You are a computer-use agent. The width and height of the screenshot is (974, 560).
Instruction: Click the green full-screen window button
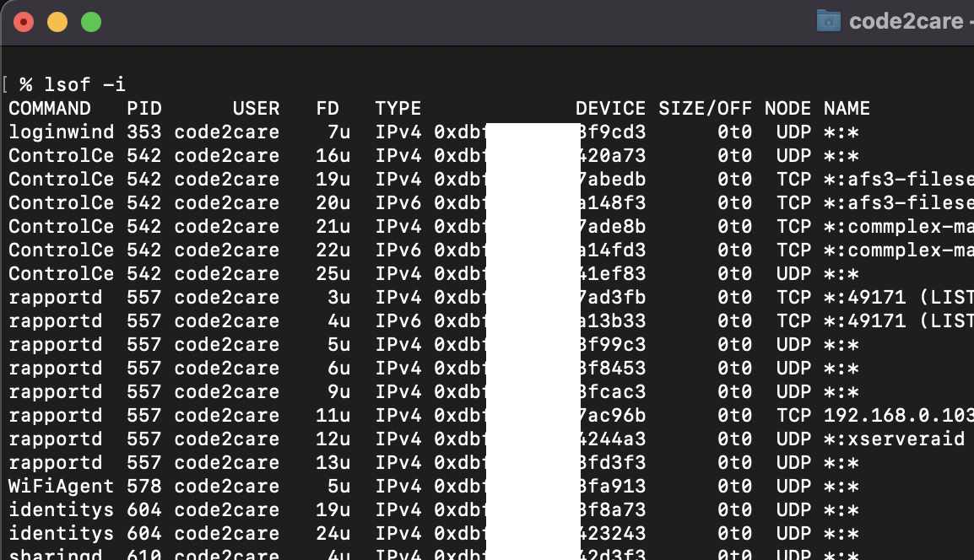click(89, 21)
